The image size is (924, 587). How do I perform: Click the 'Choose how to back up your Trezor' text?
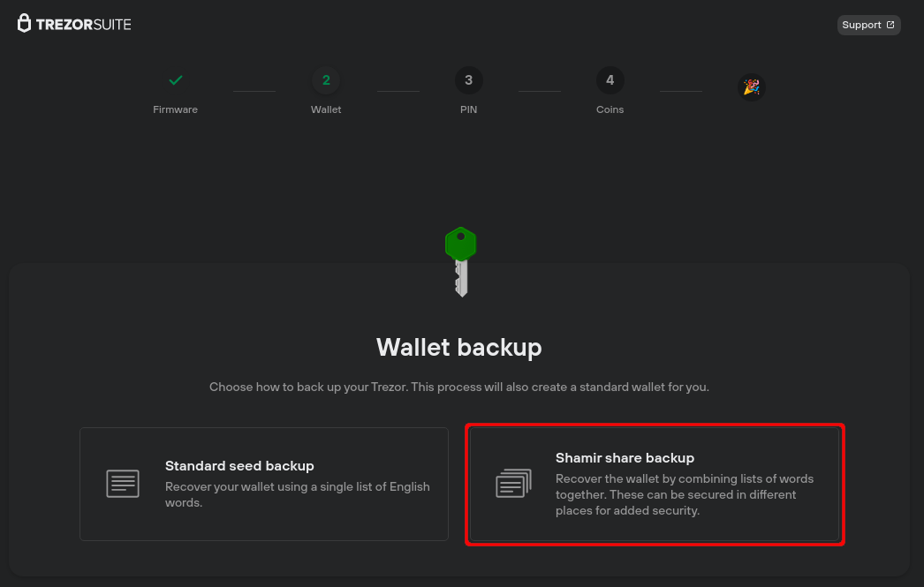(x=459, y=387)
